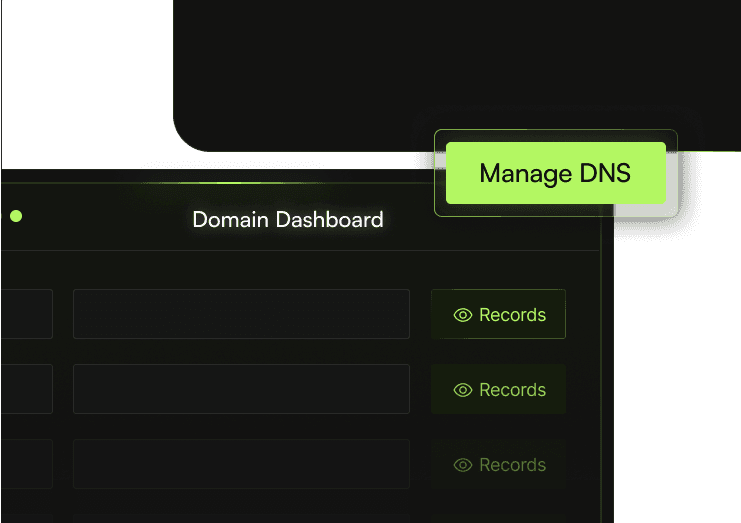Click the wide field in the first row
Image resolution: width=741 pixels, height=523 pixels.
(241, 314)
